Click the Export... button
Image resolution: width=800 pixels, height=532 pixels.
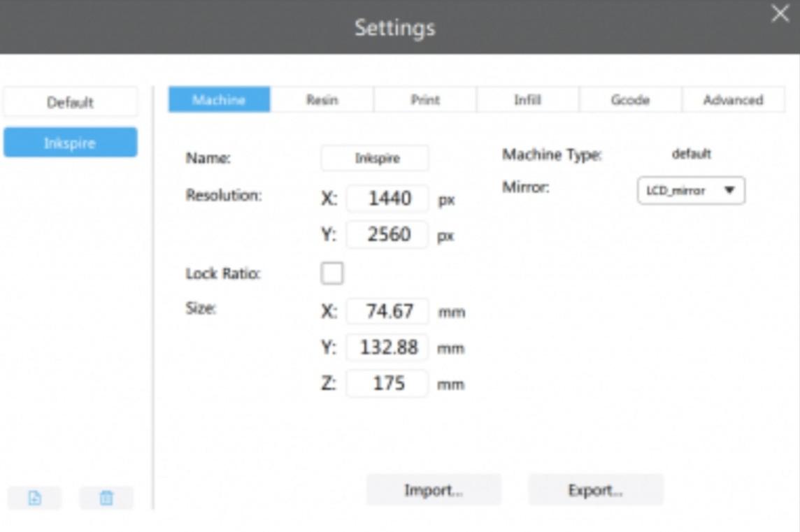(x=595, y=490)
